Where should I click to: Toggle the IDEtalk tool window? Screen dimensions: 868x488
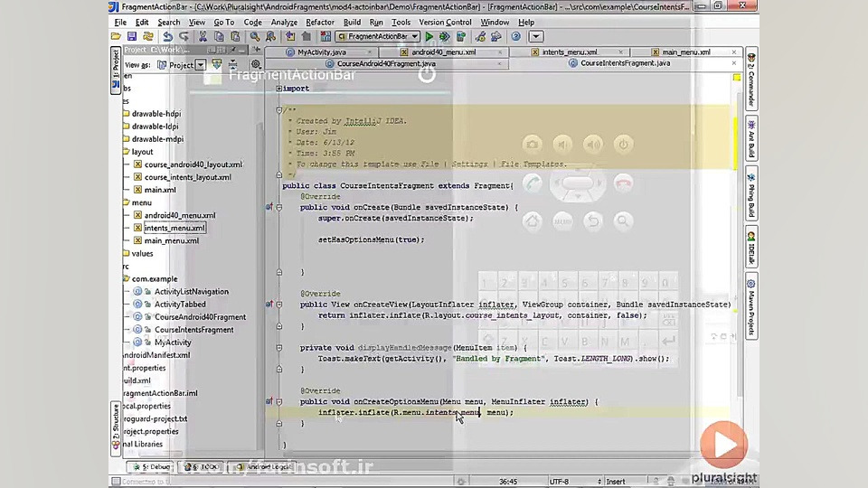(x=751, y=248)
